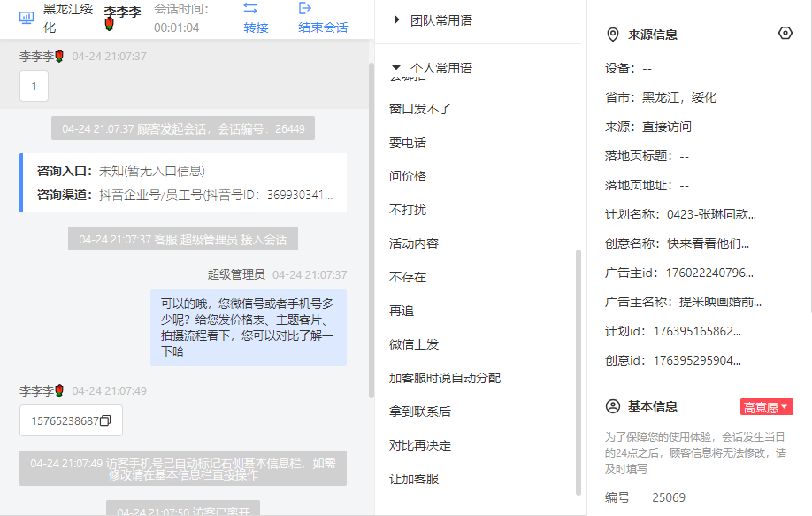Select the quick phrase 对比再决定

pyautogui.click(x=420, y=446)
